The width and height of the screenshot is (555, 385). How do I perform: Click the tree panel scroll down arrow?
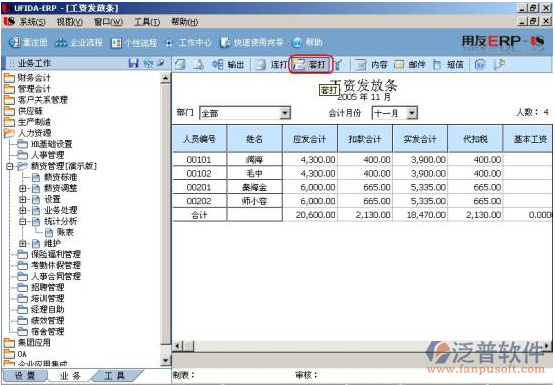[165, 360]
